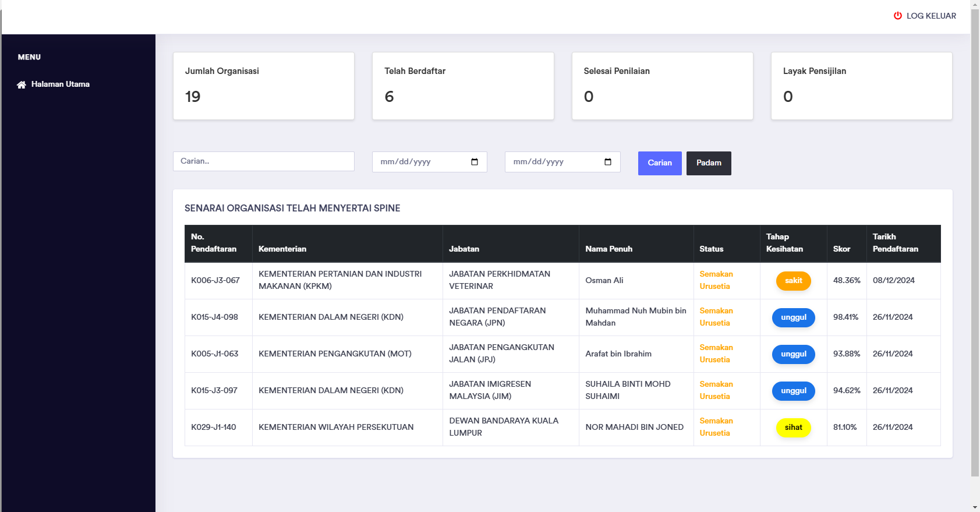This screenshot has width=980, height=512.
Task: Open Halaman Utama menu item
Action: click(x=60, y=84)
